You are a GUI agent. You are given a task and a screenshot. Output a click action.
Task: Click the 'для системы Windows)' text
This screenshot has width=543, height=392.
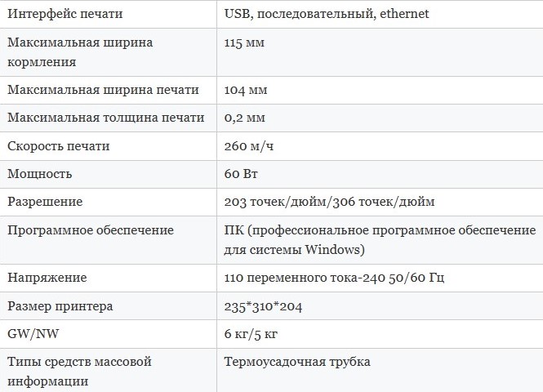tap(294, 250)
